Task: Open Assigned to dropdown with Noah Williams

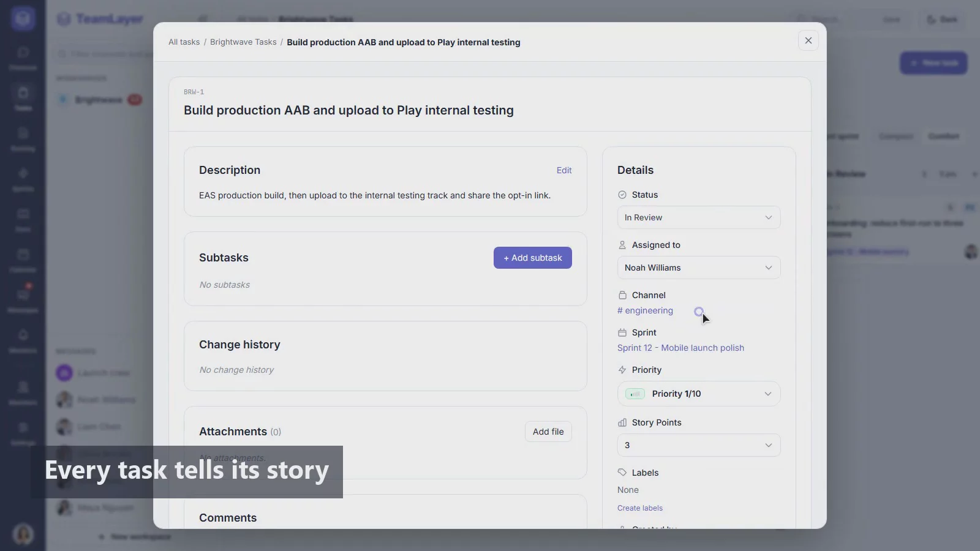Action: point(699,268)
